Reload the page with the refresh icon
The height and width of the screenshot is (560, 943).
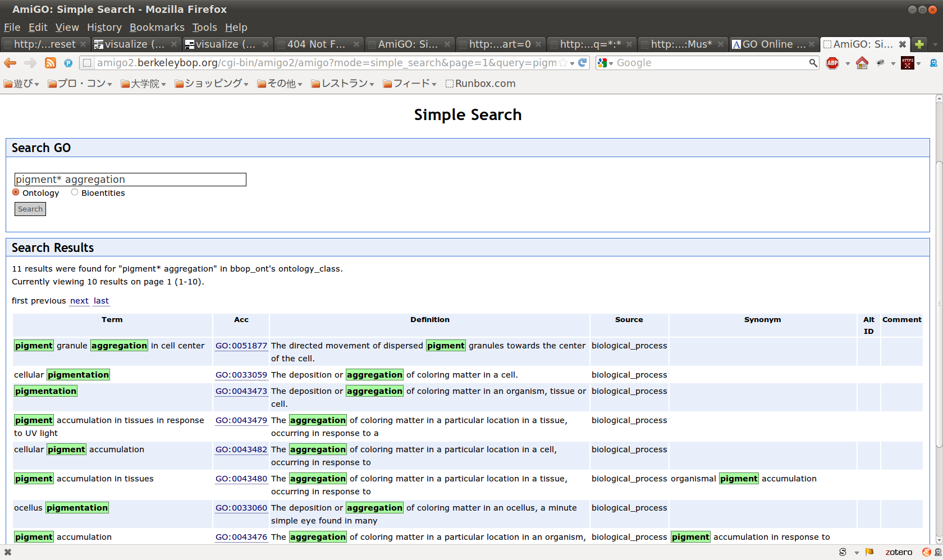[x=583, y=63]
